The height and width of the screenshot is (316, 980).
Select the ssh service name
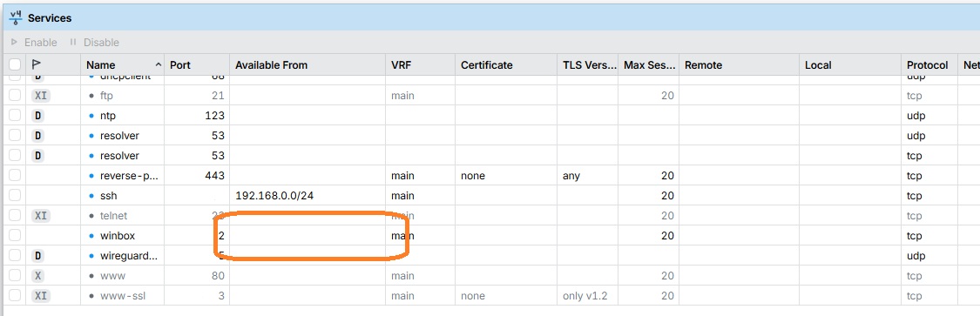[108, 196]
